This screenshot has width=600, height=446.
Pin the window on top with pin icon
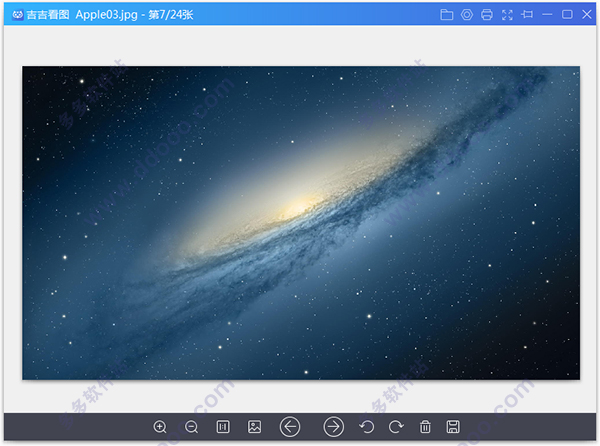pos(527,15)
